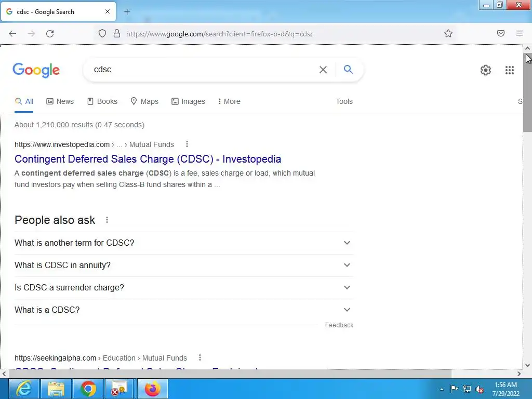The image size is (532, 399).
Task: Click the scroll down arrow
Action: pos(527,365)
